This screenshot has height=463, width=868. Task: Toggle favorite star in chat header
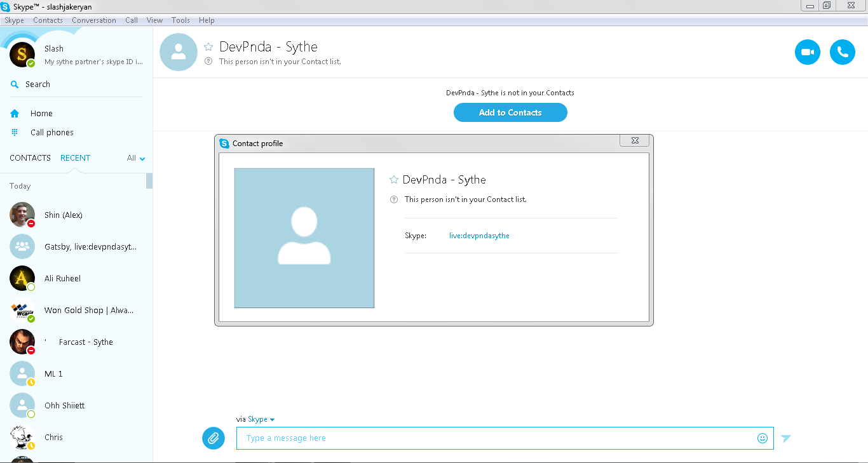208,47
